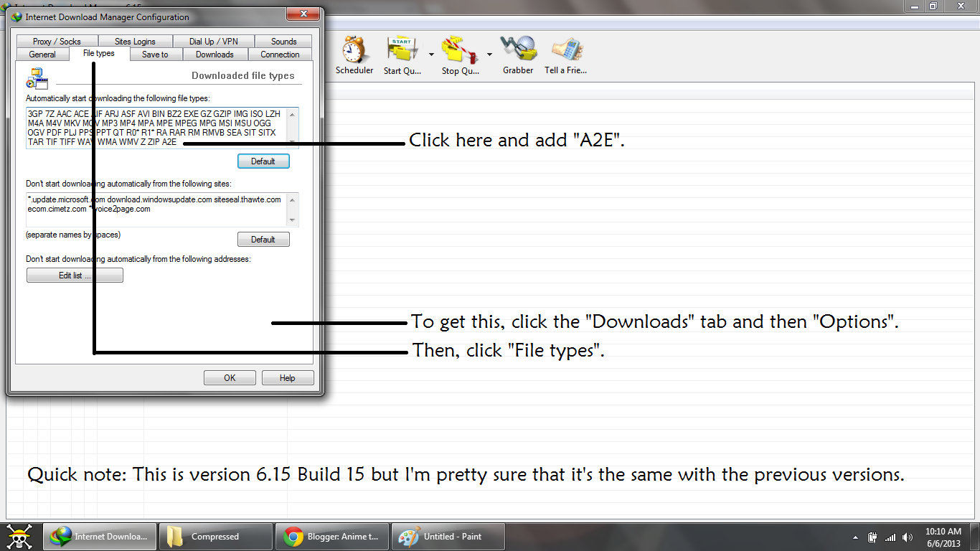Click the Tell a Friend icon
980x551 pixels.
(x=566, y=50)
